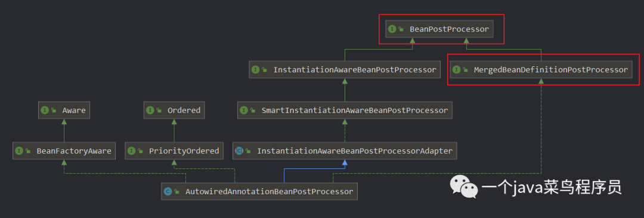Screen dimensions: 644x218
Task: Click the interface icon of Ordered
Action: 150,110
